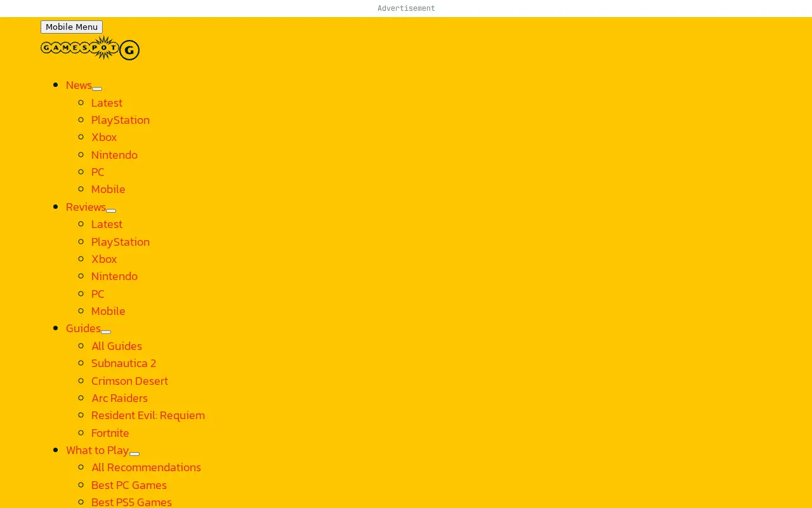Open the Reviews menu link
Viewport: 812px width, 508px height.
(x=86, y=207)
